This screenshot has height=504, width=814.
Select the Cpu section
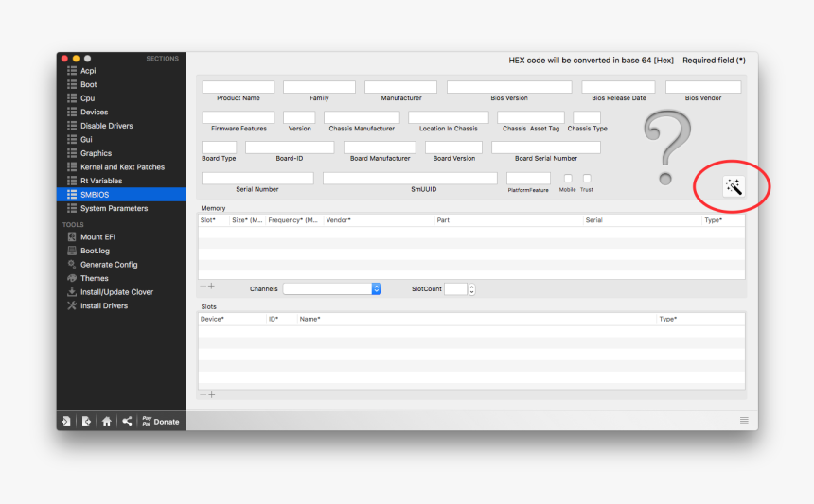tap(121, 98)
